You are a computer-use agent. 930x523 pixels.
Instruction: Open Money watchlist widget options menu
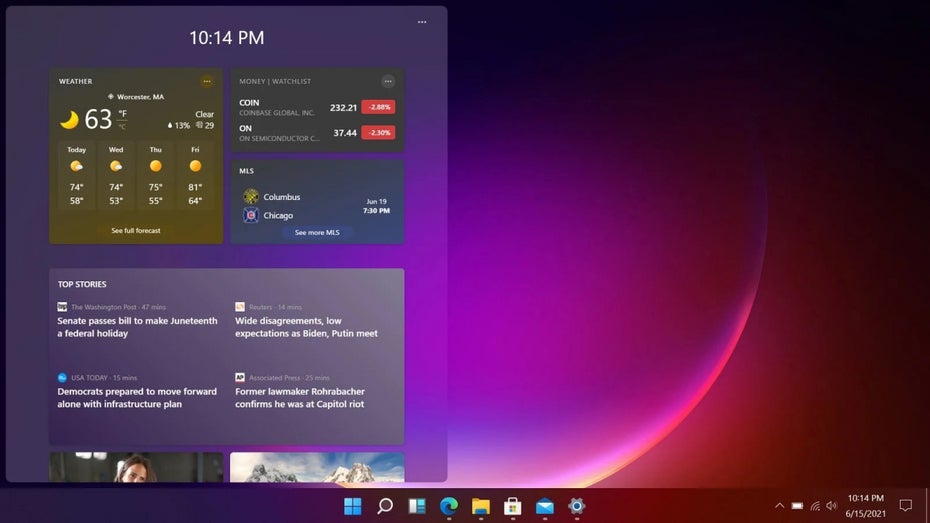388,81
